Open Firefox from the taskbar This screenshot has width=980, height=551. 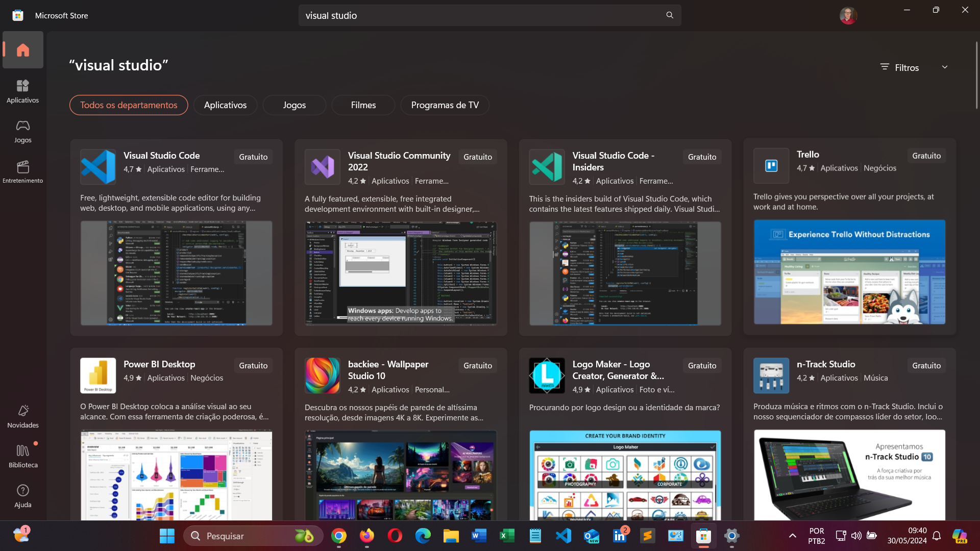coord(367,536)
